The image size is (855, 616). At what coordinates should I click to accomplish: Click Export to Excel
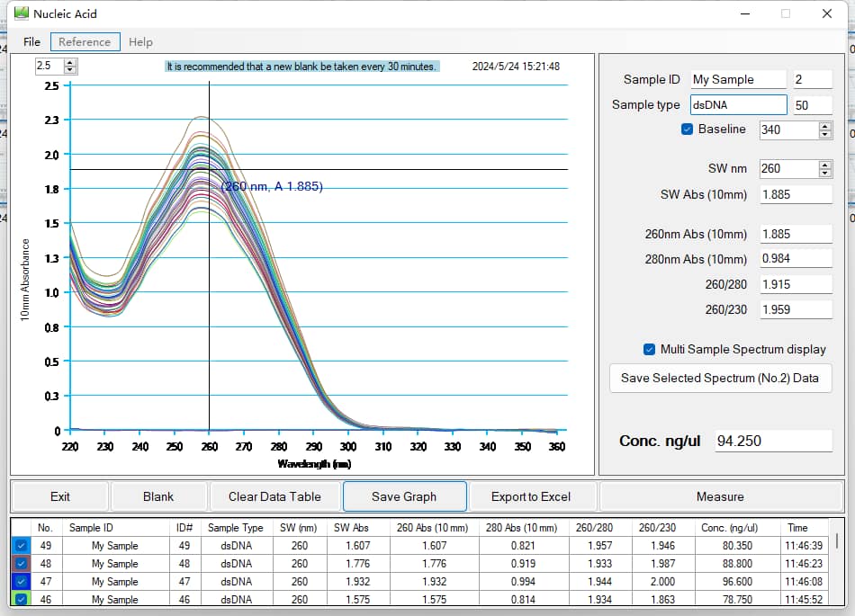531,496
